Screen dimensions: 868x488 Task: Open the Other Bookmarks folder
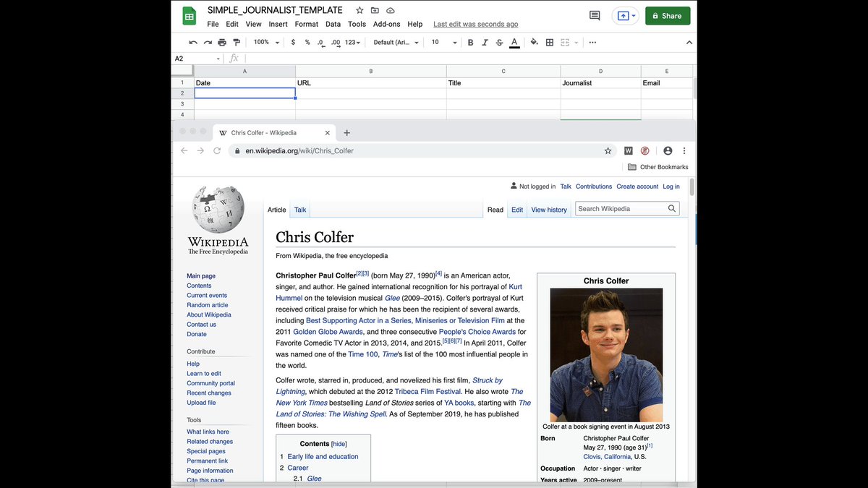[x=658, y=167]
